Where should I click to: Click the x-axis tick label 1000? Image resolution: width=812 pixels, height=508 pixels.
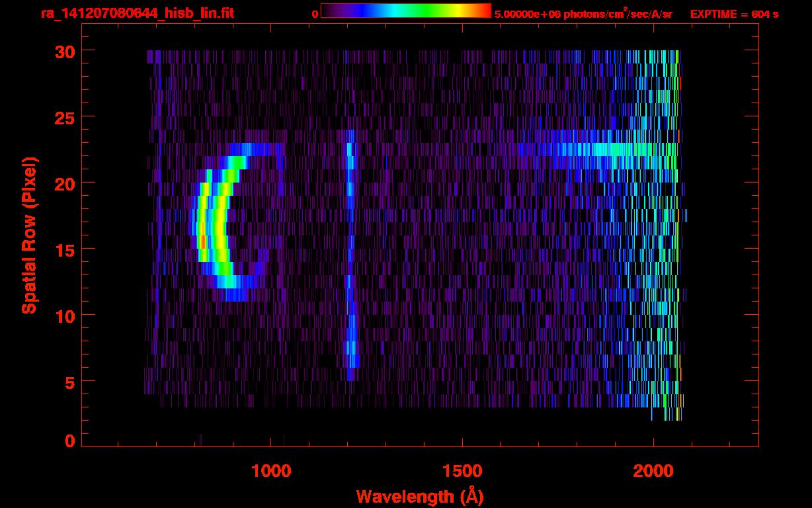(271, 471)
